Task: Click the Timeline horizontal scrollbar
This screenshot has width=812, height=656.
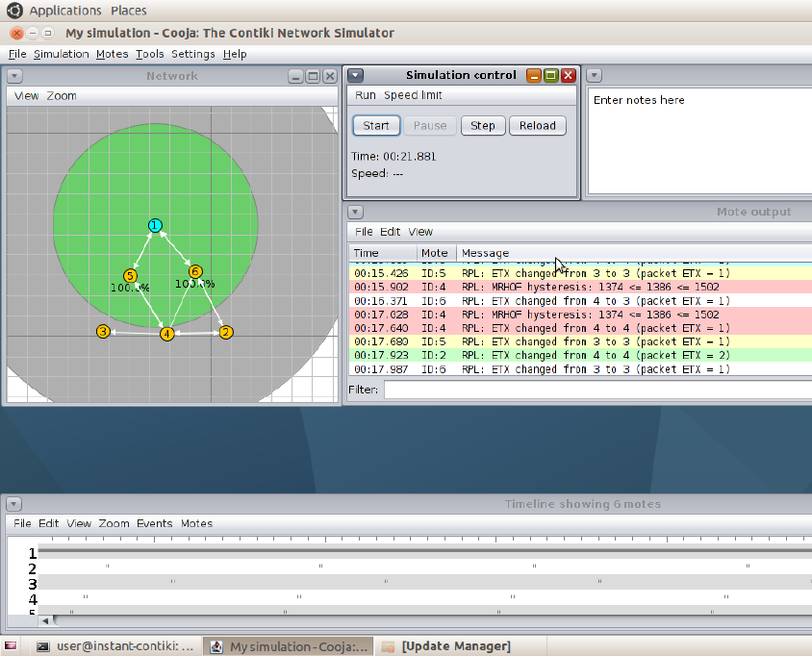Action: [385, 619]
